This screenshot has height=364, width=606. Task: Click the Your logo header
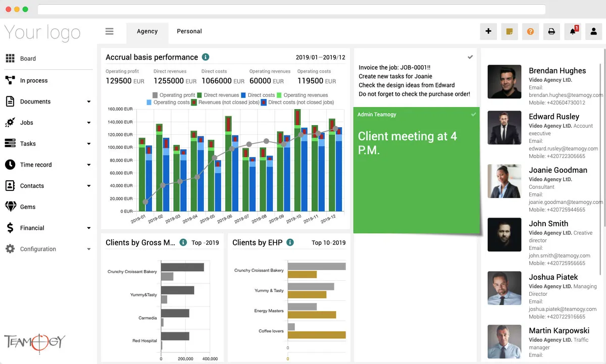pos(42,33)
